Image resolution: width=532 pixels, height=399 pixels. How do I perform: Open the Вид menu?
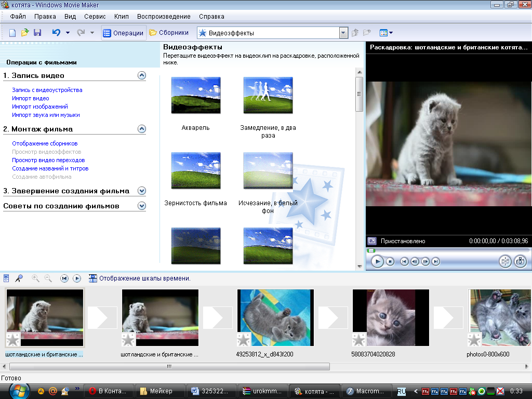point(70,16)
